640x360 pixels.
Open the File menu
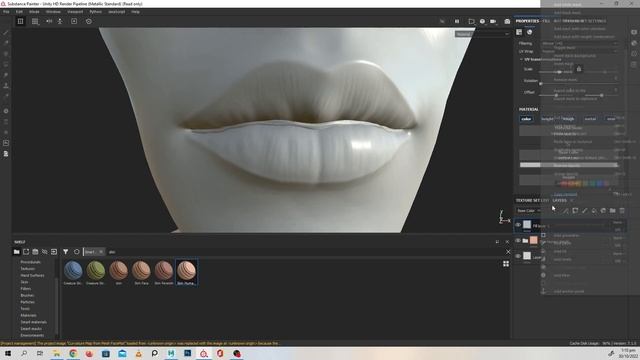pos(6,12)
